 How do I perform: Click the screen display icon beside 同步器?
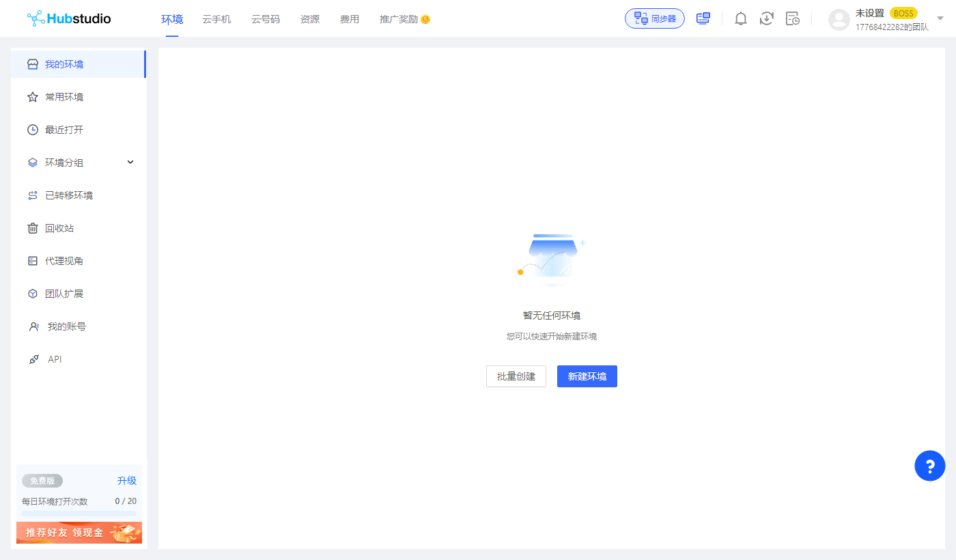[703, 18]
